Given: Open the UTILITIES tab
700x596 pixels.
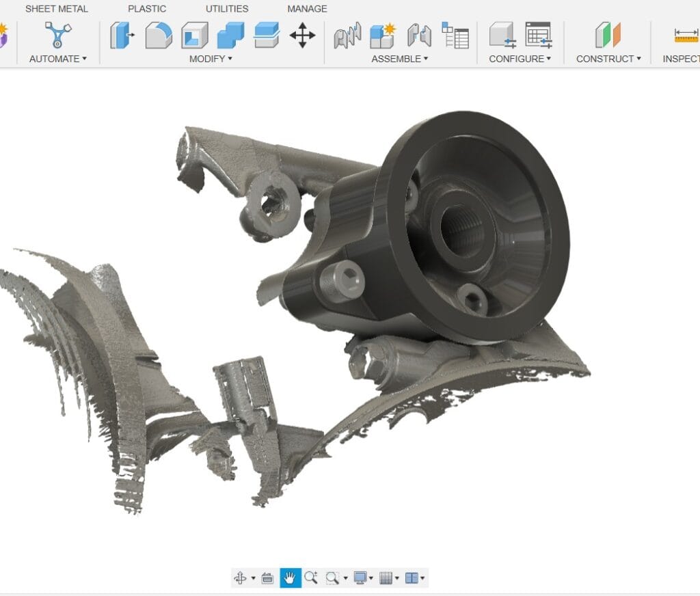Looking at the screenshot, I should click(x=227, y=9).
